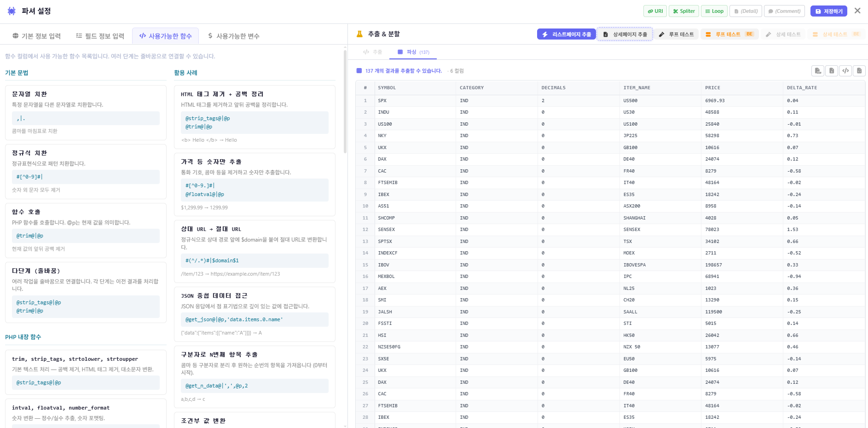Run 리스트페이지 추출 extraction

tap(566, 34)
